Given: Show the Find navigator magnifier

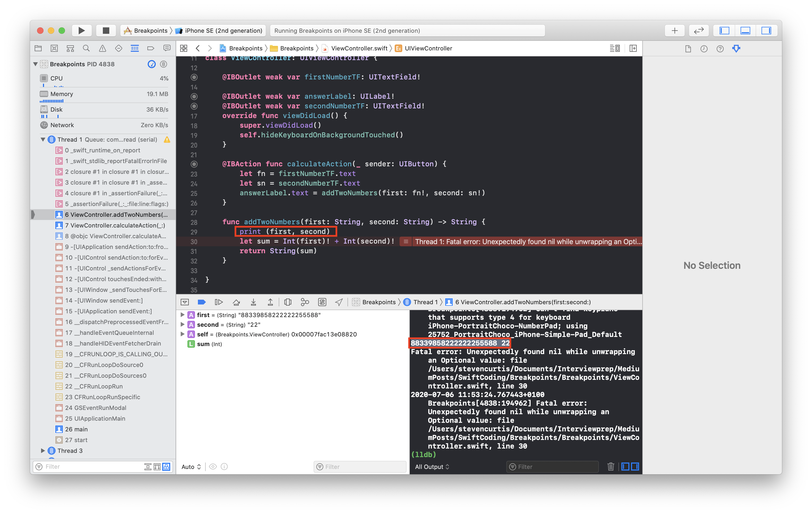Looking at the screenshot, I should click(86, 49).
